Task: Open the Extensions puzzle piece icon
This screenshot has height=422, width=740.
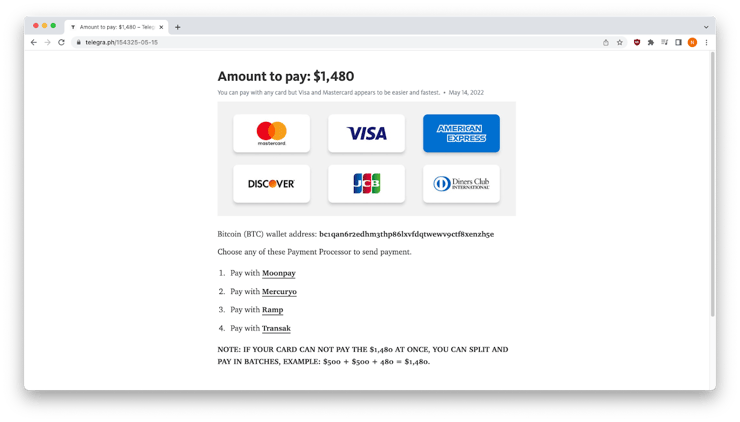Action: [651, 42]
